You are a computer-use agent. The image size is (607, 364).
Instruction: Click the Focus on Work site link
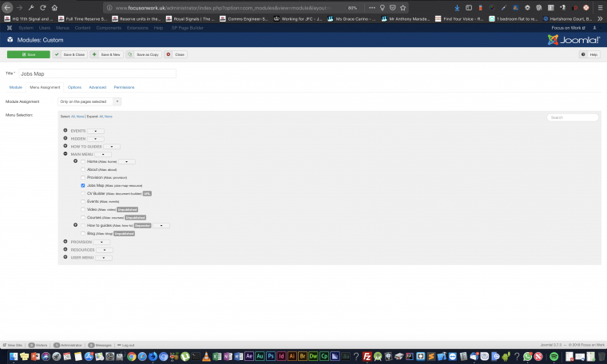coord(569,28)
